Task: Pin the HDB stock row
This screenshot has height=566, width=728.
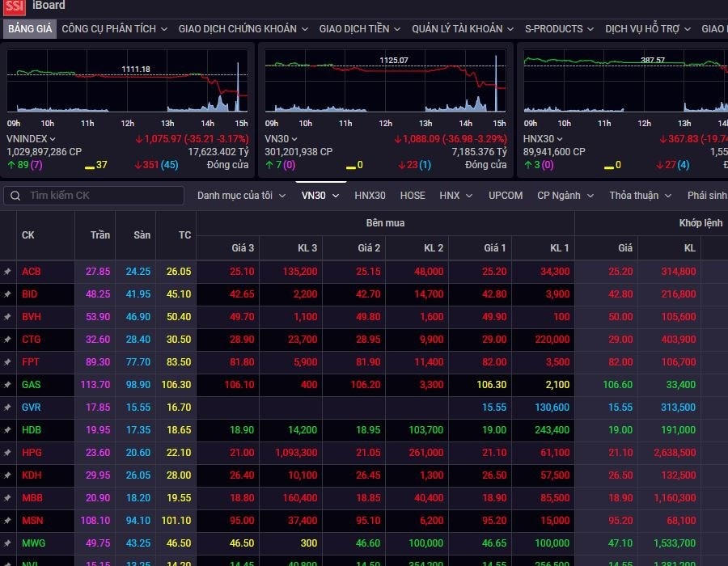Action: (x=8, y=430)
